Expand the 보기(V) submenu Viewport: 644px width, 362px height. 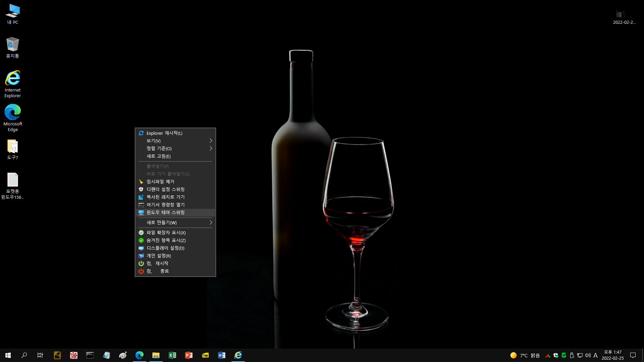[175, 141]
